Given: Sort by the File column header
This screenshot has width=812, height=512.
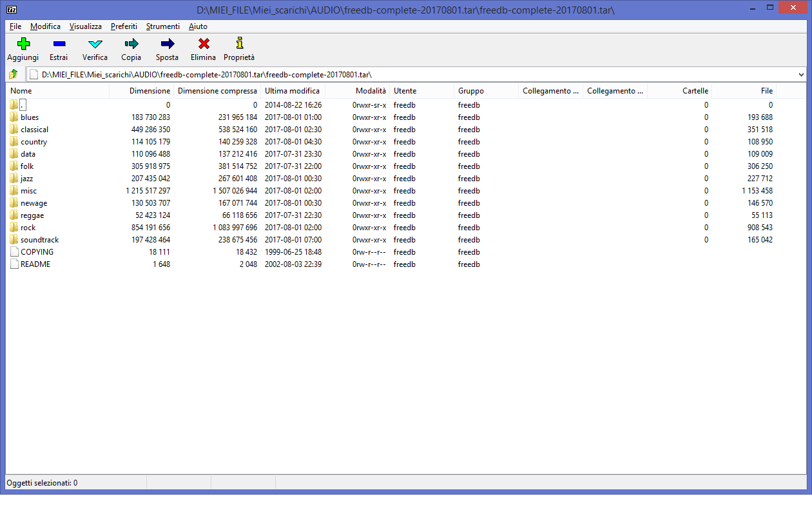Looking at the screenshot, I should 744,91.
